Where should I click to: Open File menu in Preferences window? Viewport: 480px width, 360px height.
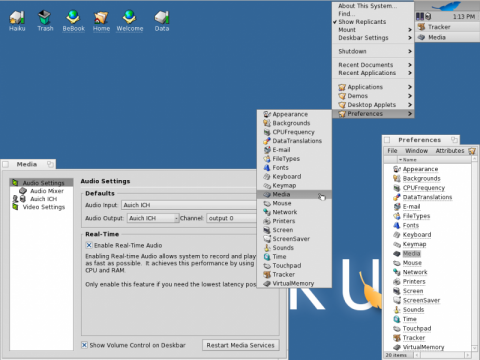(x=392, y=151)
